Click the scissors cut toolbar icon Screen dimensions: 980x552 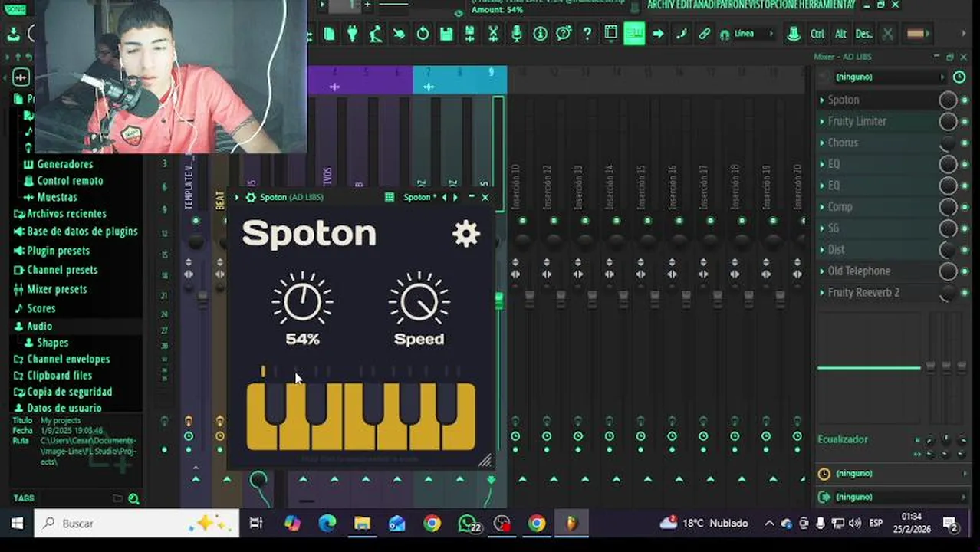493,34
